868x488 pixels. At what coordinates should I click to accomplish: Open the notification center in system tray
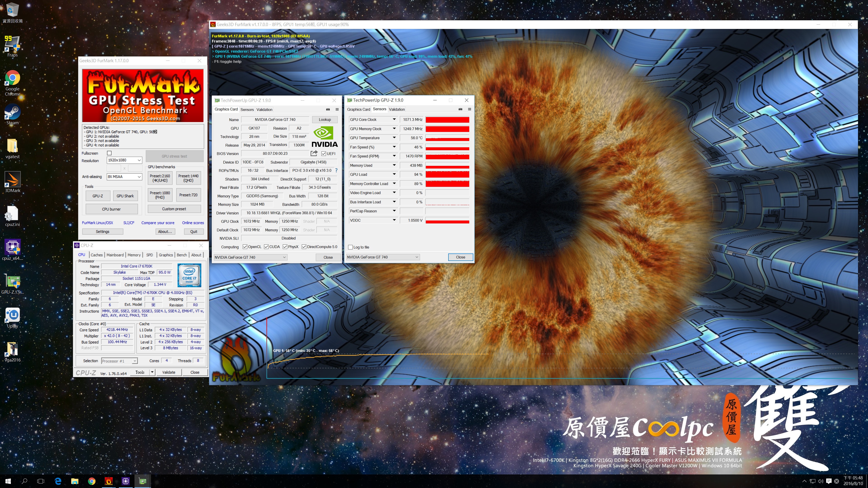[x=829, y=481]
